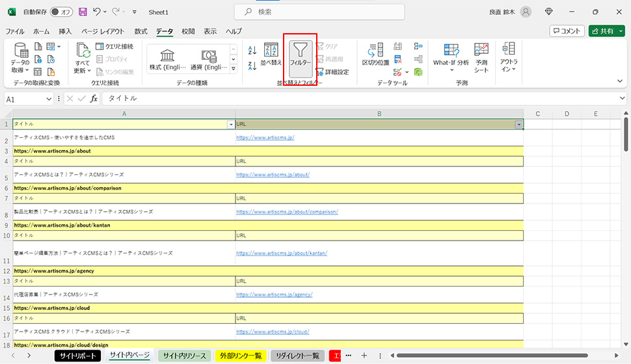
Task: Toggle the AutoSave switch
Action: tap(61, 12)
